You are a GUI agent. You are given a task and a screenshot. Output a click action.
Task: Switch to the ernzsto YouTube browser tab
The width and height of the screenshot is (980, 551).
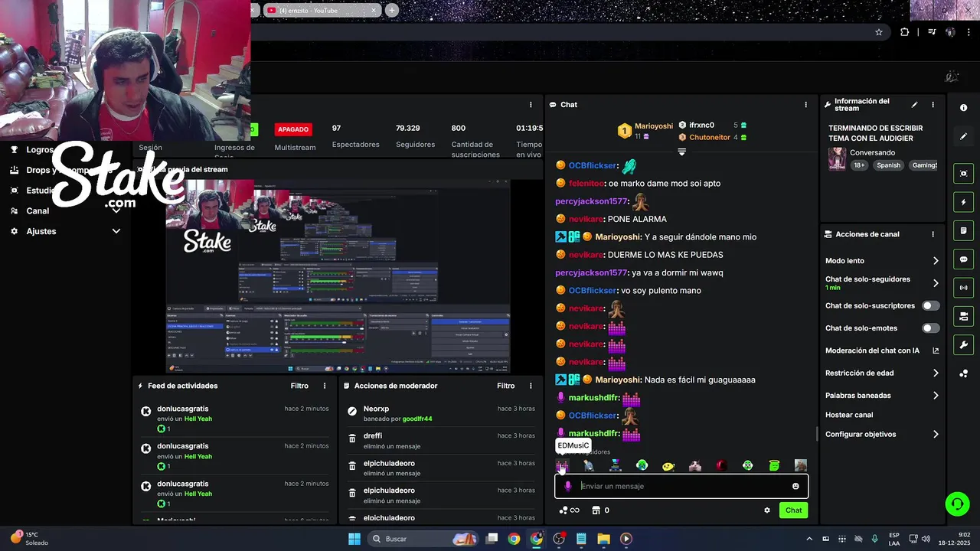[322, 10]
